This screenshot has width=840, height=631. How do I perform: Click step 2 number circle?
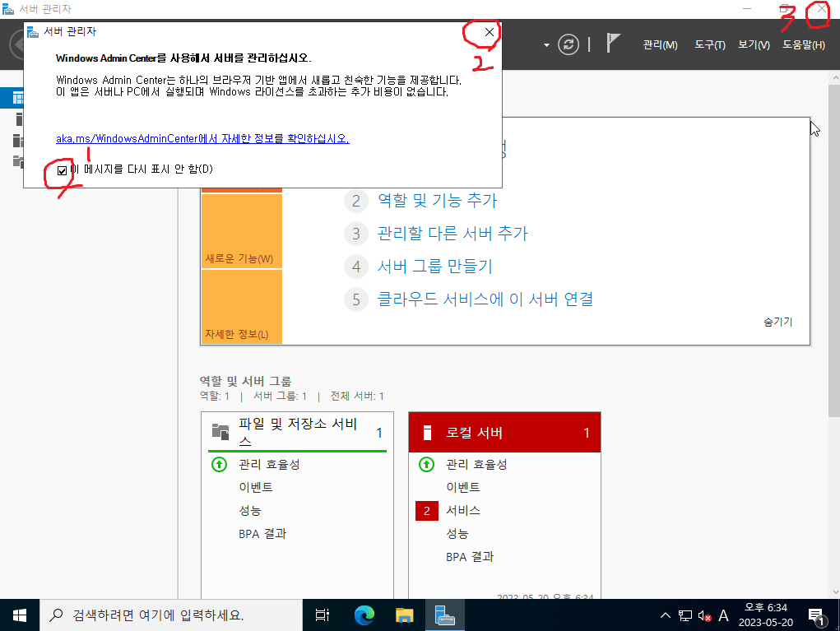pyautogui.click(x=356, y=202)
